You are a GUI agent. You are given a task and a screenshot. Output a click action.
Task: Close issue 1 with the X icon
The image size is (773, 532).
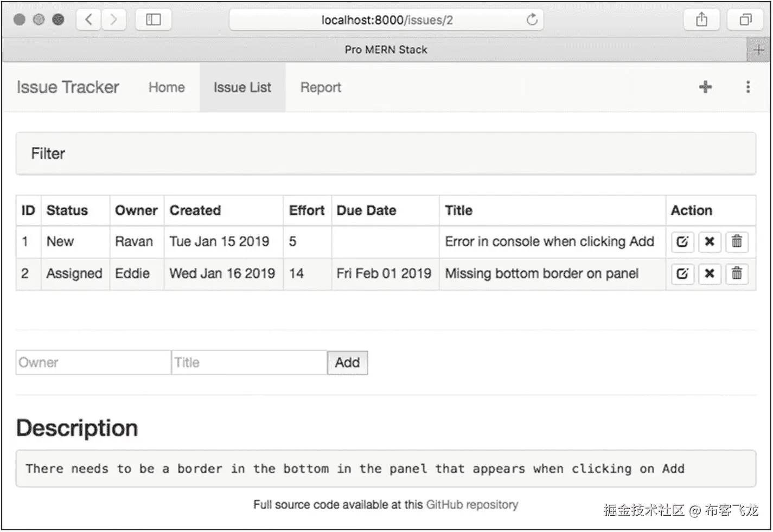[709, 242]
